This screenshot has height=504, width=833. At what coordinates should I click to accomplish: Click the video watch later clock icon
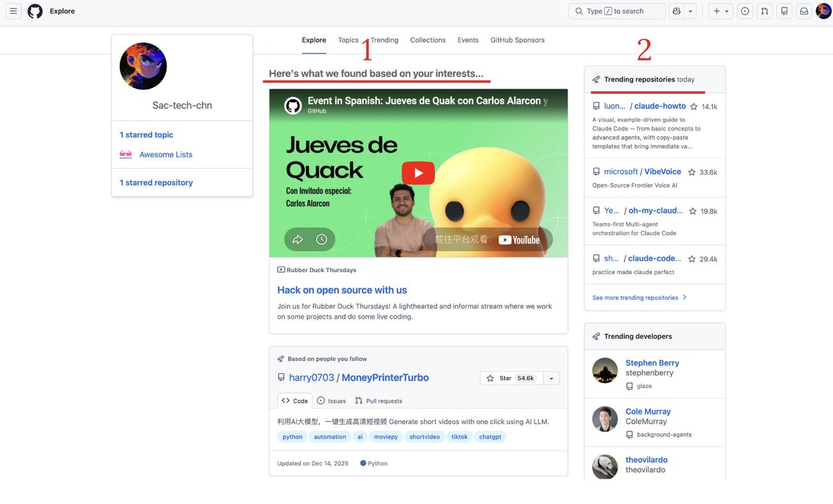[x=321, y=240]
